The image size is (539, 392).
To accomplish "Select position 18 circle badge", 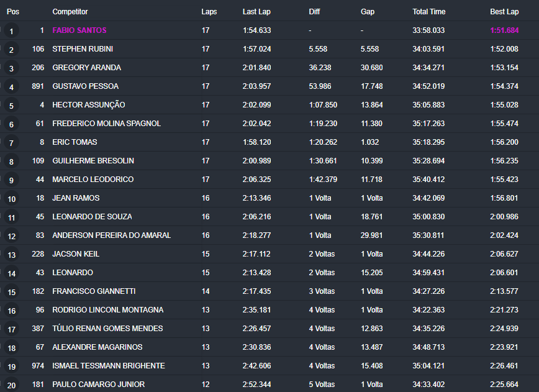I will 11,348.
